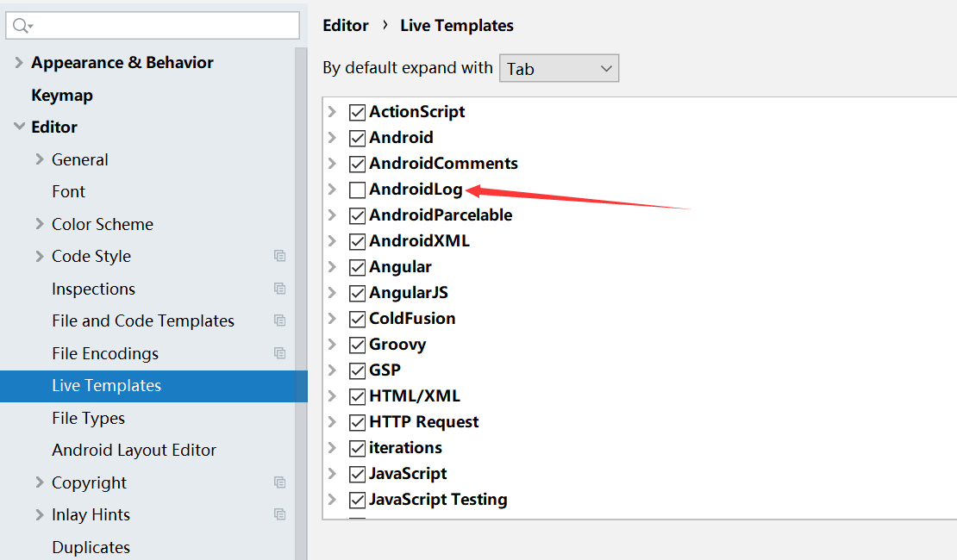Click the search magnifier icon

click(x=21, y=26)
